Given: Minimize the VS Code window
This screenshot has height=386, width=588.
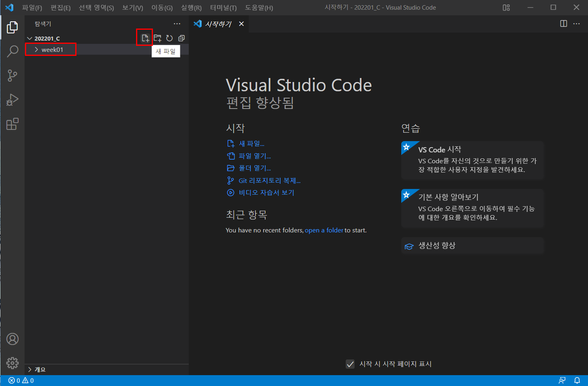Looking at the screenshot, I should (530, 8).
